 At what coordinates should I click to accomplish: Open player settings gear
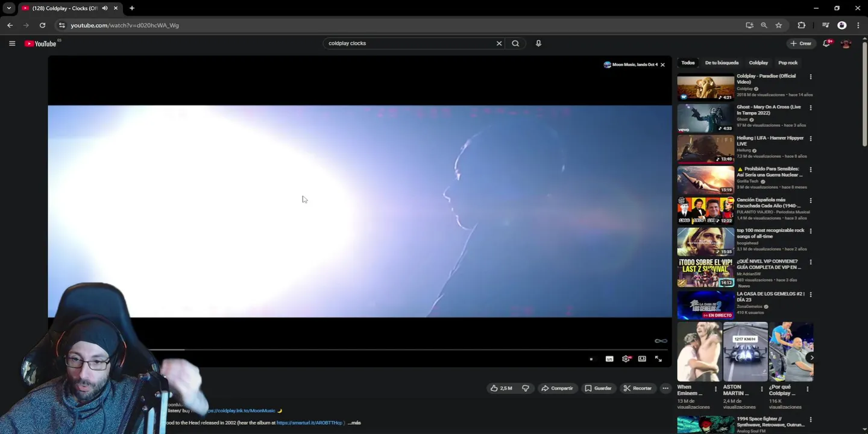[x=626, y=359]
